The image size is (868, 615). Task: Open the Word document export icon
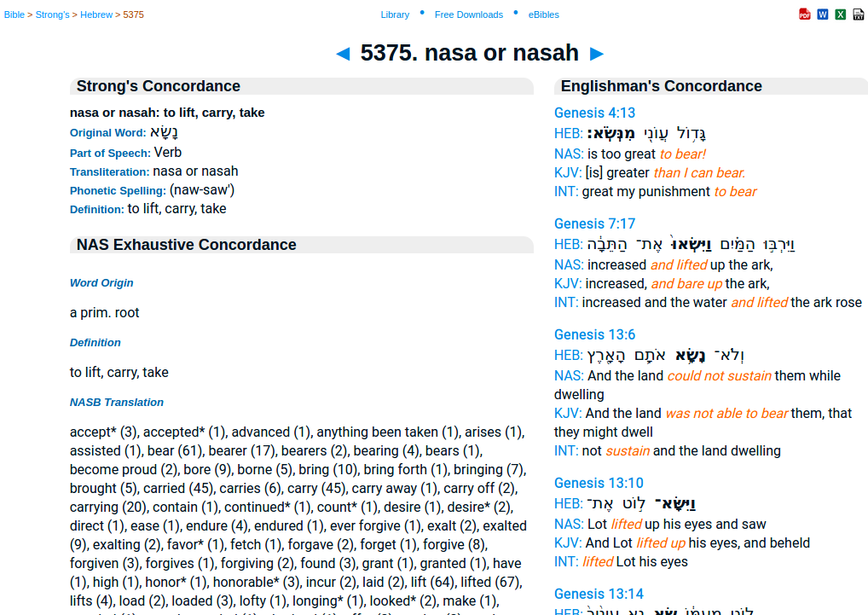click(x=823, y=15)
